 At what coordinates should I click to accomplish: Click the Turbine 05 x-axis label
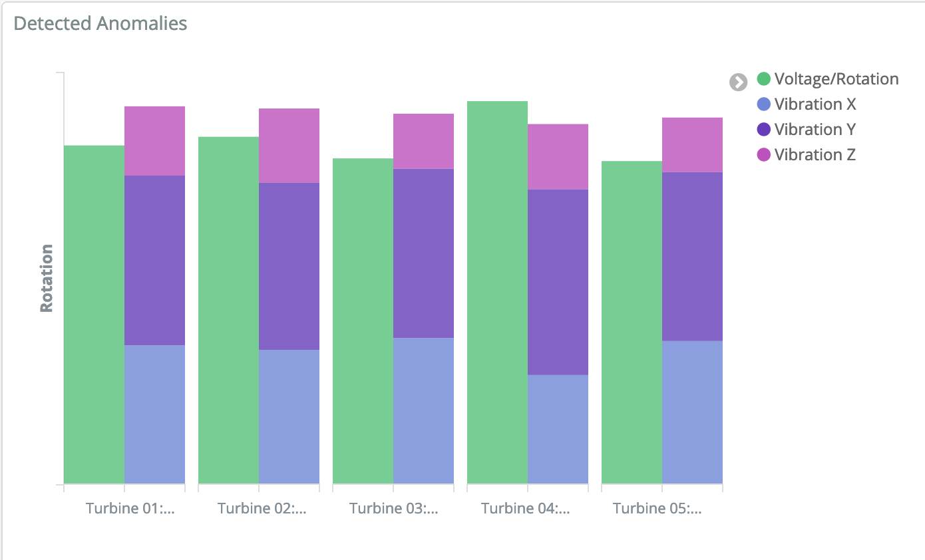click(x=657, y=509)
